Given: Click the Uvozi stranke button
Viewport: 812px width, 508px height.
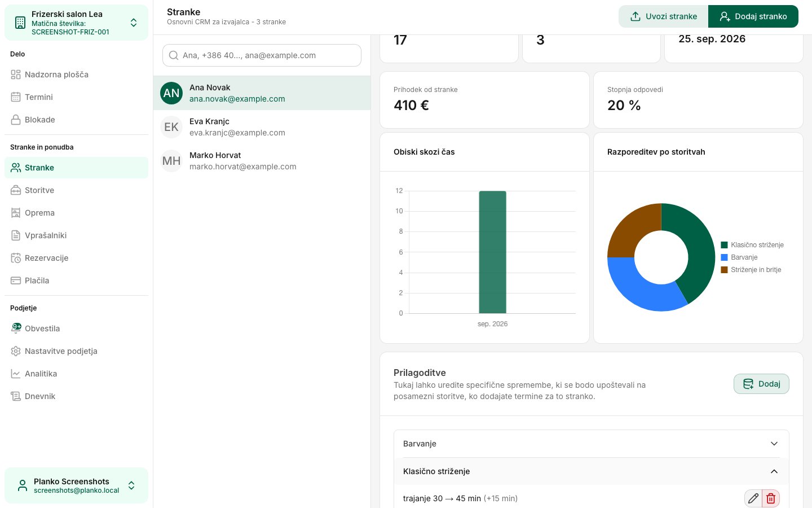Looking at the screenshot, I should click(663, 16).
